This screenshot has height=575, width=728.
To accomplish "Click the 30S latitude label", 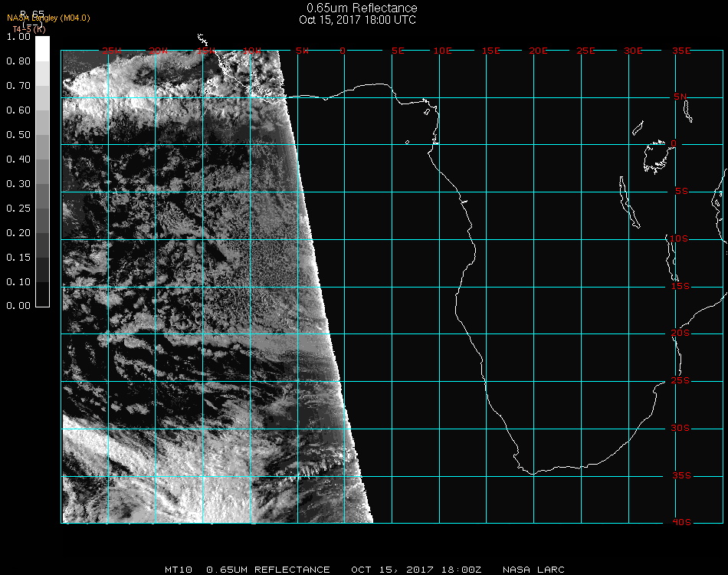I will 680,429.
